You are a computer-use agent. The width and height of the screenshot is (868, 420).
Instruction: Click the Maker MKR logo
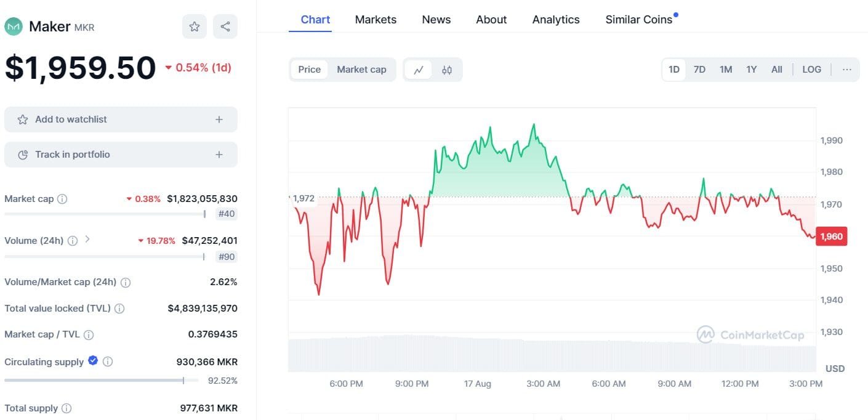pyautogui.click(x=13, y=26)
